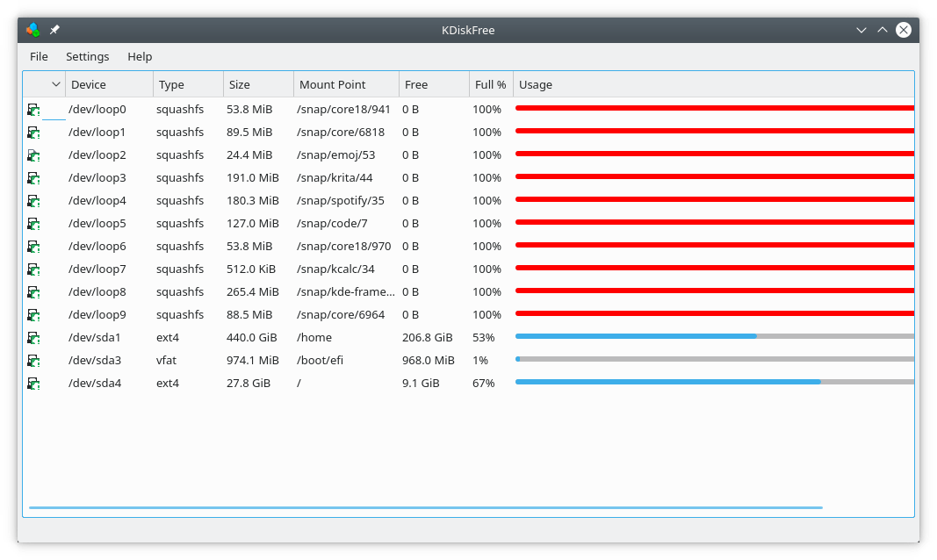The width and height of the screenshot is (937, 560).
Task: Click the disk icon for /dev/sda3
Action: click(x=33, y=360)
